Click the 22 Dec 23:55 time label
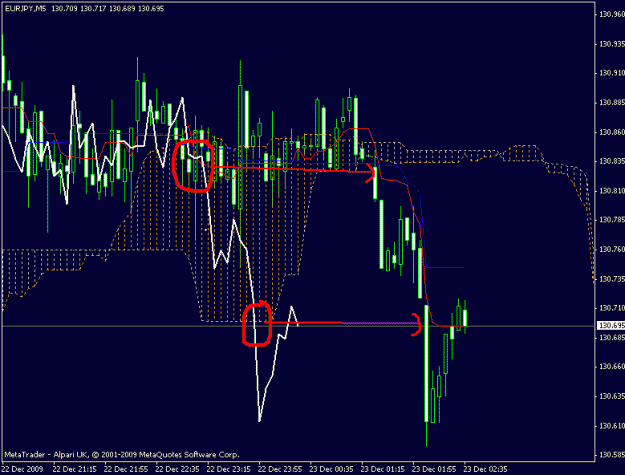This screenshot has height=475, width=625. click(x=280, y=469)
